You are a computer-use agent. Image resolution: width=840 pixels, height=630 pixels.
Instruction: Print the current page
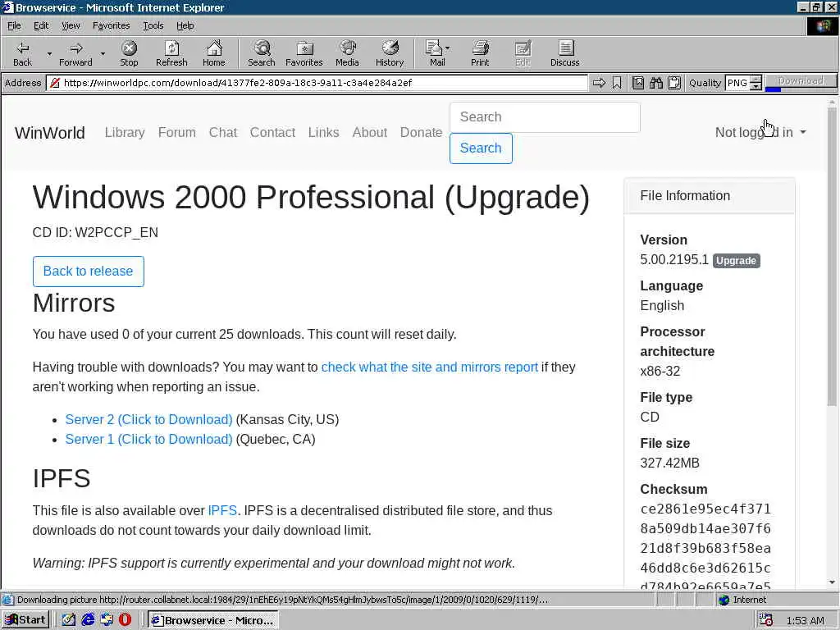[x=480, y=53]
